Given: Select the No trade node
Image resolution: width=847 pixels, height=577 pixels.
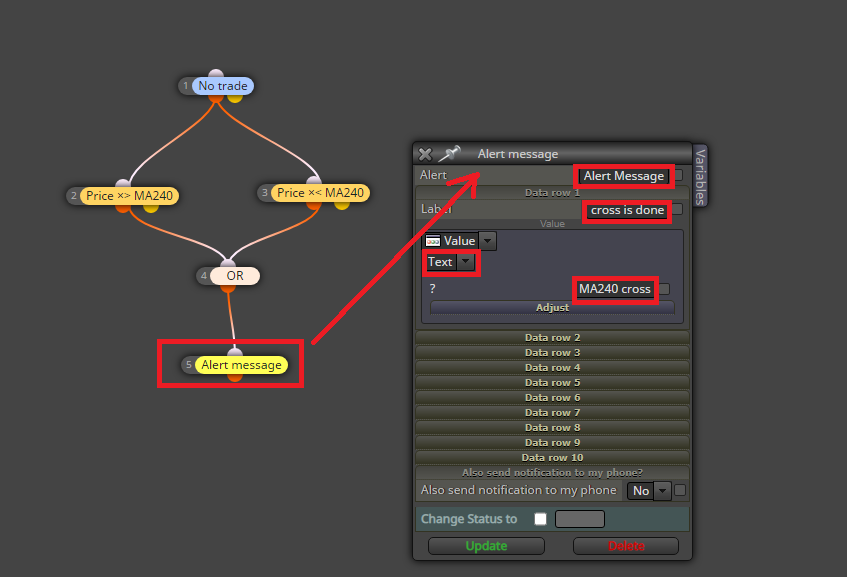Looking at the screenshot, I should pyautogui.click(x=223, y=86).
